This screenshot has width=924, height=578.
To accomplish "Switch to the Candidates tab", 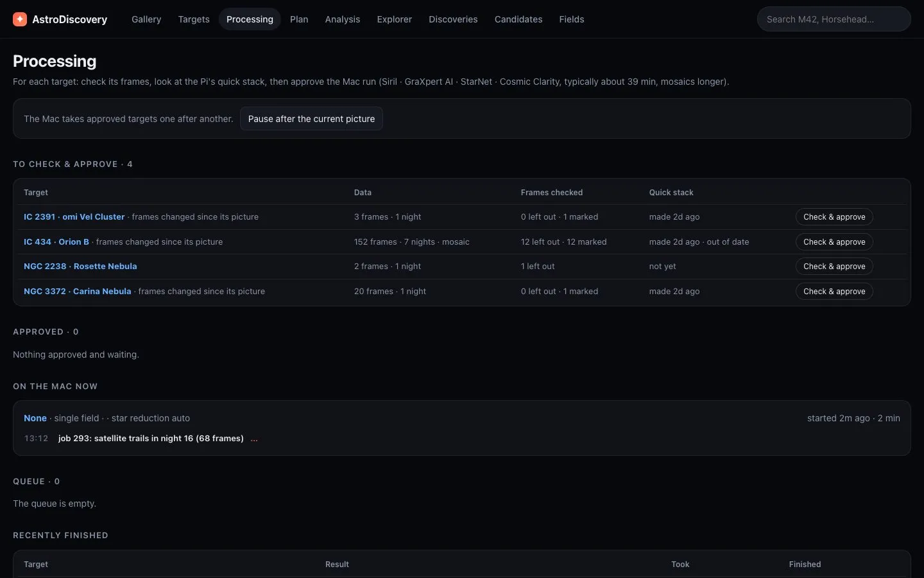I will [x=518, y=19].
